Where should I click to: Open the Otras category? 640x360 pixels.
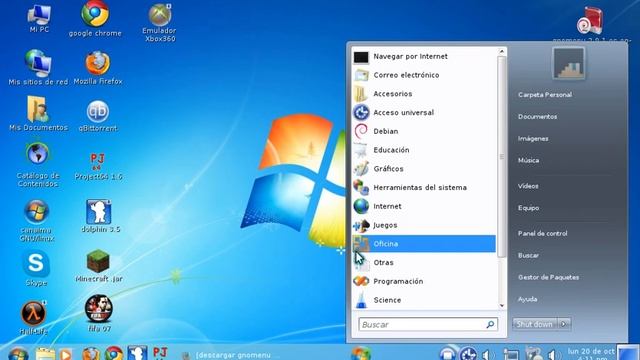tap(424, 262)
